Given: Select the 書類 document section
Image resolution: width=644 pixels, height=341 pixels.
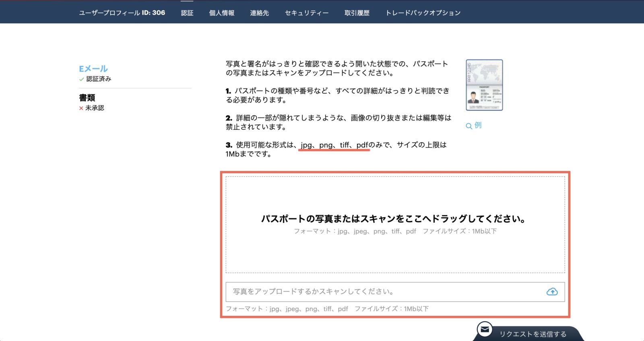Looking at the screenshot, I should pos(87,98).
